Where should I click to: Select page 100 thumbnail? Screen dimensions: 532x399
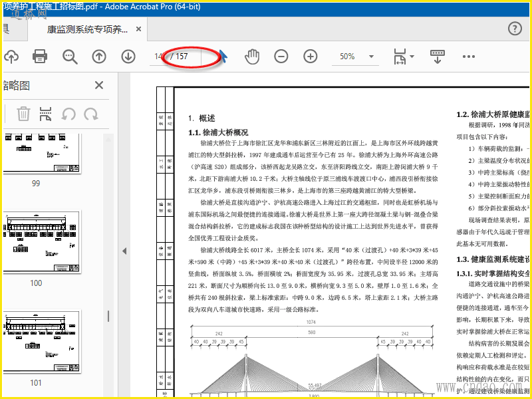tap(42, 241)
